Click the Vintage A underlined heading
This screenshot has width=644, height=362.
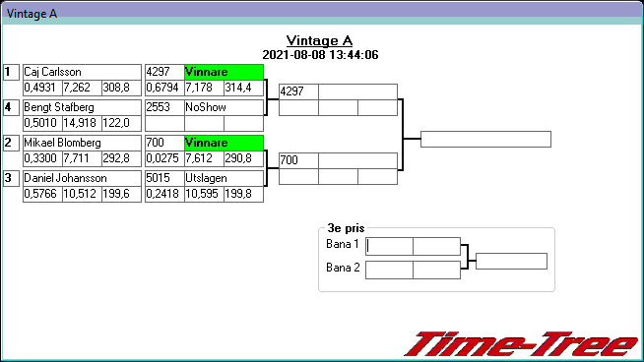pyautogui.click(x=319, y=40)
